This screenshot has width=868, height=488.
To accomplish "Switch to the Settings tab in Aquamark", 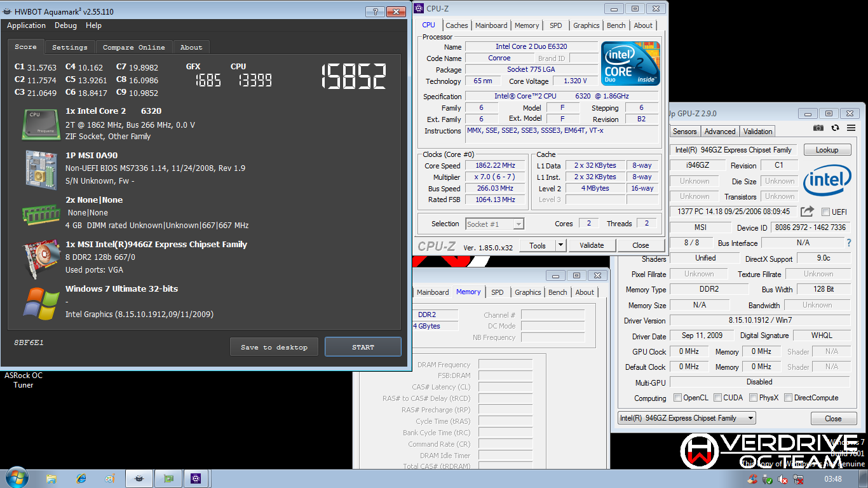I will 70,48.
